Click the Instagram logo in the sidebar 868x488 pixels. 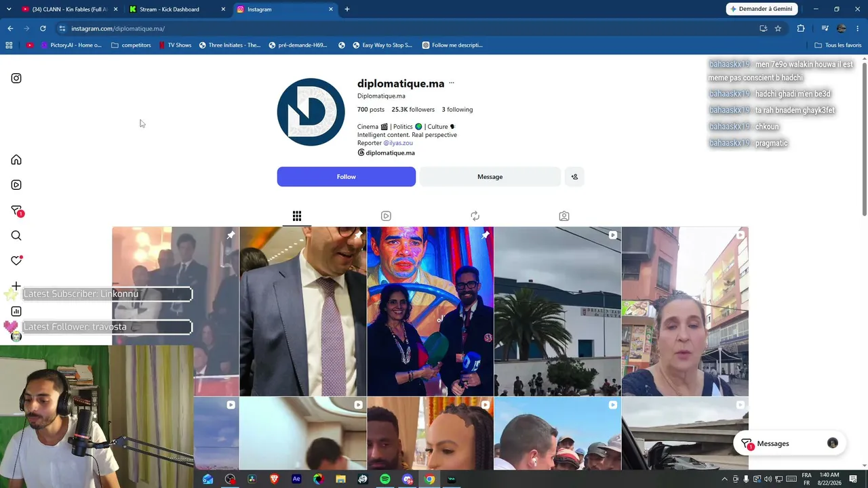[16, 78]
